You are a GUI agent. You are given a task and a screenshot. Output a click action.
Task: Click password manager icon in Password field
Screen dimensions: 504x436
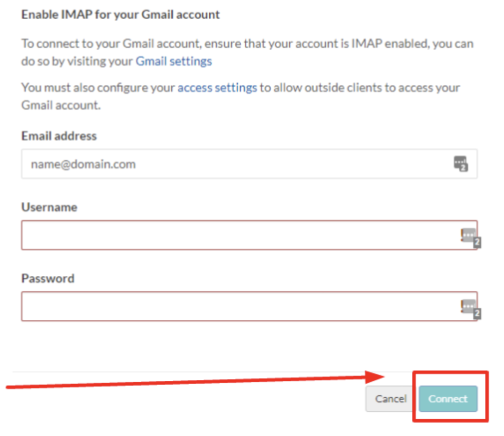(x=470, y=309)
